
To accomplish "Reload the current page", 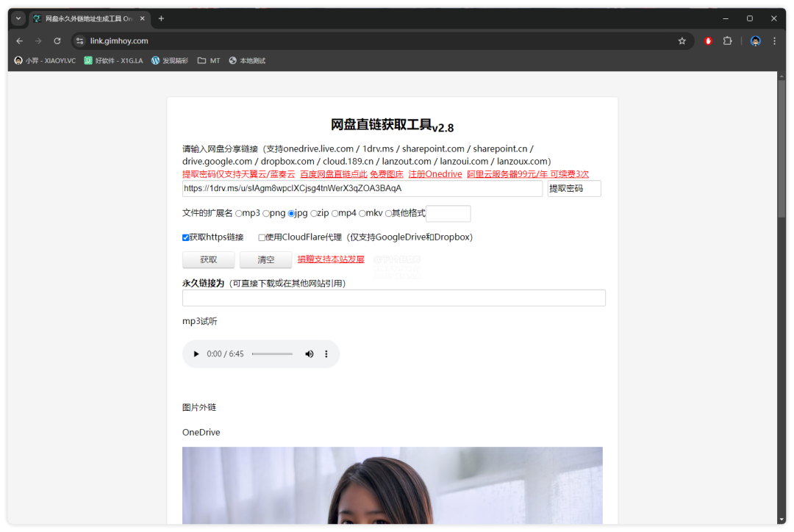I will 57,41.
